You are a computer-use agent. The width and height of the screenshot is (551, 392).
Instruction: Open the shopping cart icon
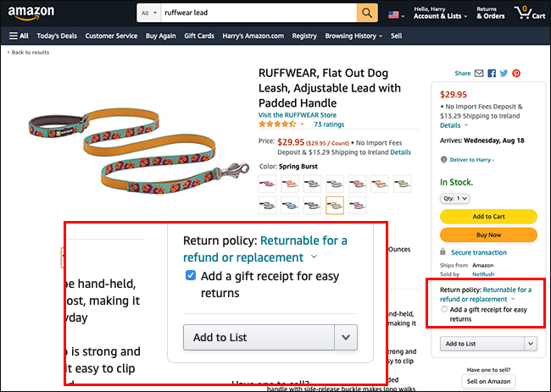point(529,14)
